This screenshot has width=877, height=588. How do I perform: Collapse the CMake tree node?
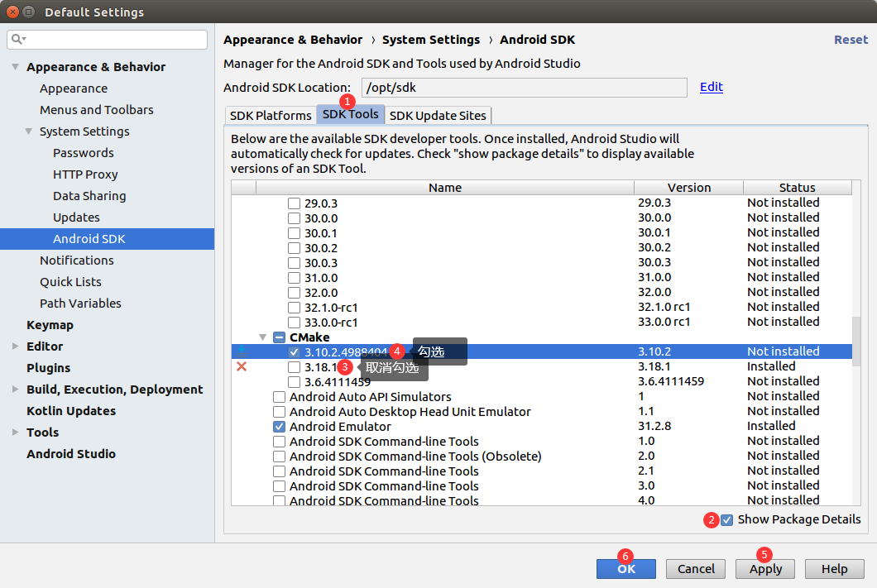(262, 337)
